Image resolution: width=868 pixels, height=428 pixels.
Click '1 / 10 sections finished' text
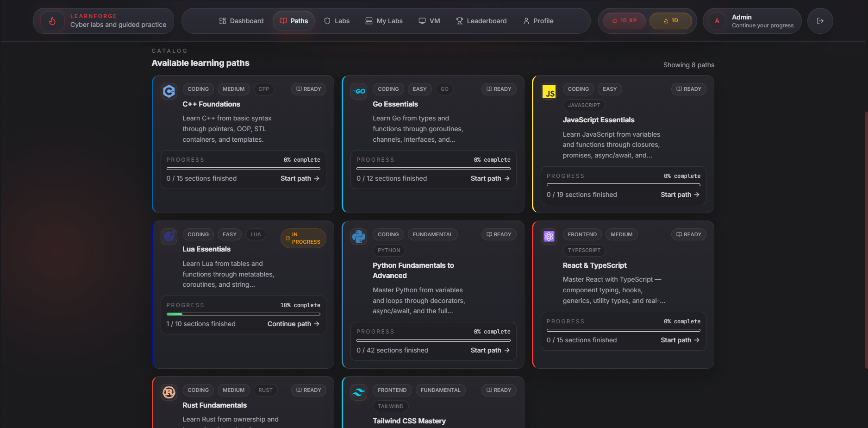click(201, 324)
